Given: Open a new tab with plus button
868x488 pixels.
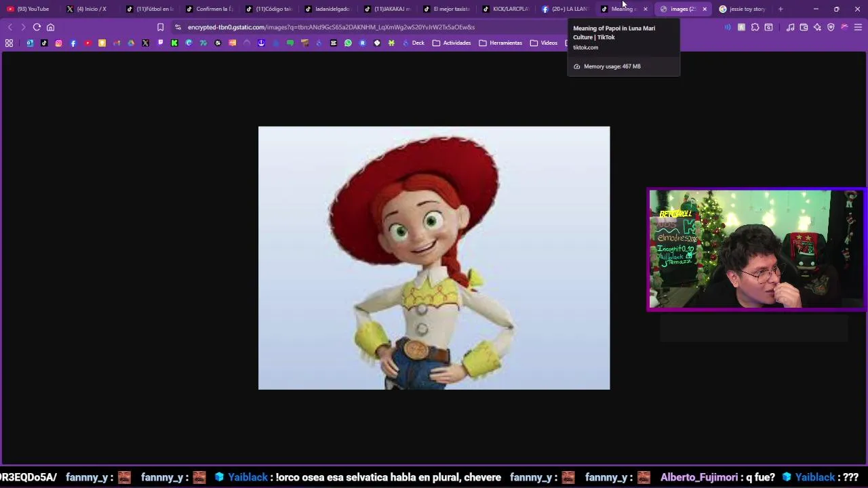Looking at the screenshot, I should [x=781, y=9].
